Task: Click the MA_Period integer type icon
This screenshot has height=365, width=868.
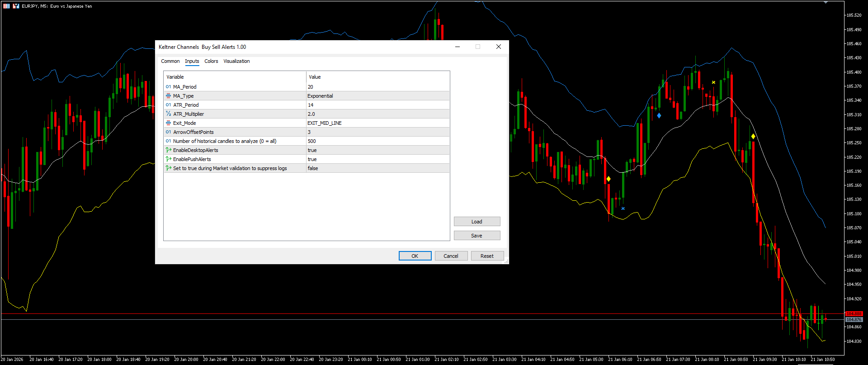Action: tap(168, 87)
